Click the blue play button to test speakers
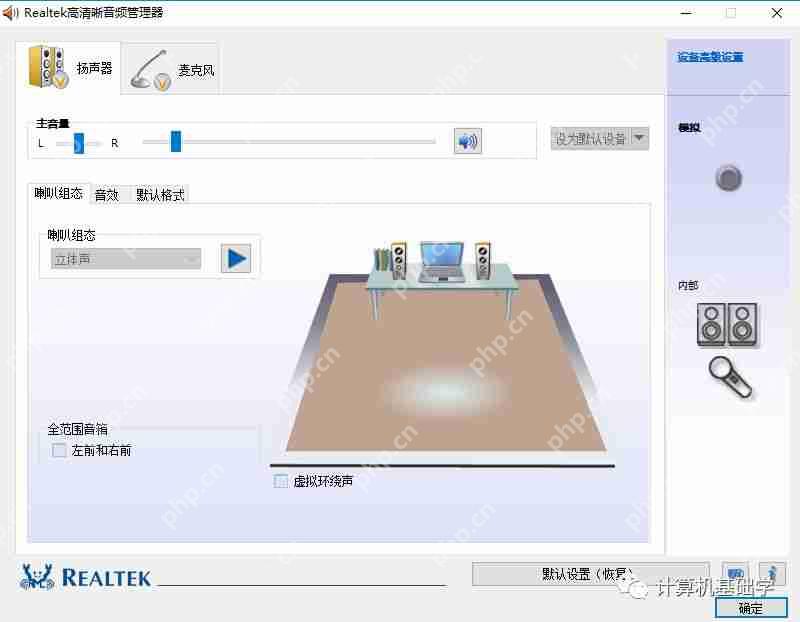The image size is (800, 622). click(x=236, y=258)
